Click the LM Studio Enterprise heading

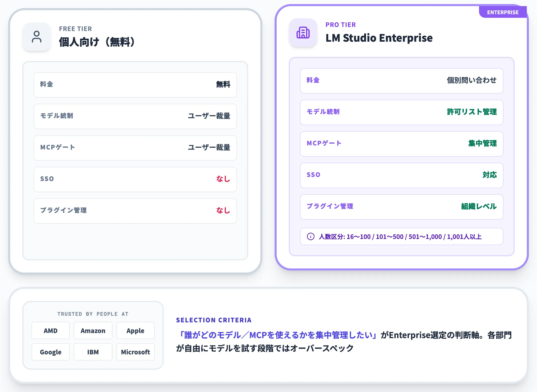[379, 38]
